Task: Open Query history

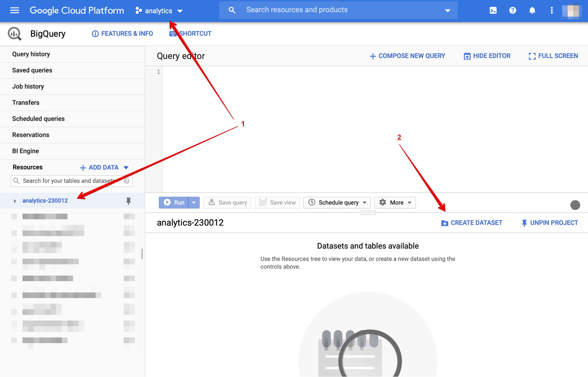Action: coord(72,54)
